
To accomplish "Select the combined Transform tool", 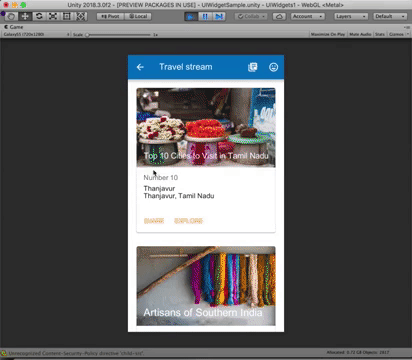I will pyautogui.click(x=81, y=16).
